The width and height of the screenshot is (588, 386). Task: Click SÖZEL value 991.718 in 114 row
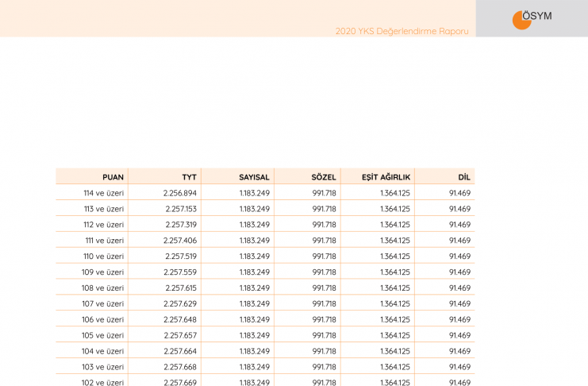[x=324, y=193]
